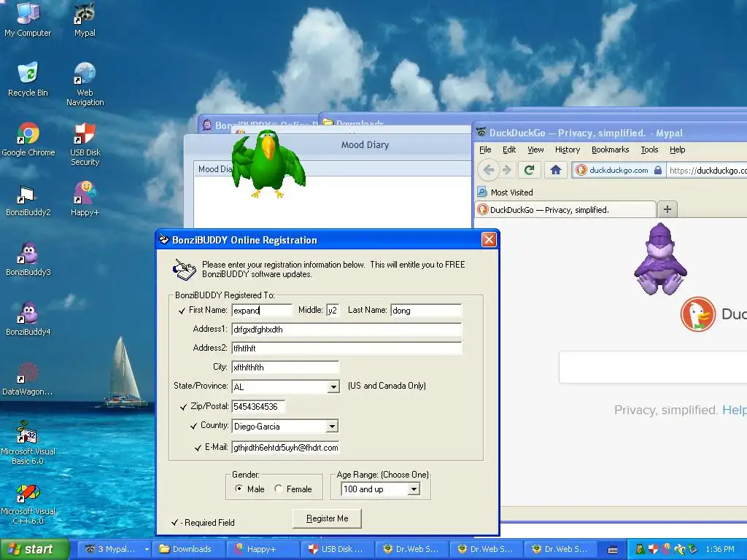Open the Help menu in Mypal
The height and width of the screenshot is (560, 747).
coord(677,149)
